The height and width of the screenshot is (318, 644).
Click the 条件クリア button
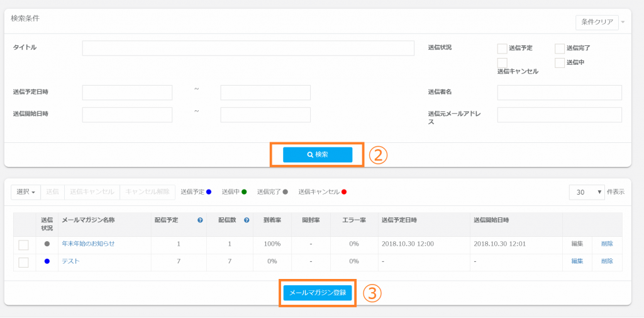point(597,22)
